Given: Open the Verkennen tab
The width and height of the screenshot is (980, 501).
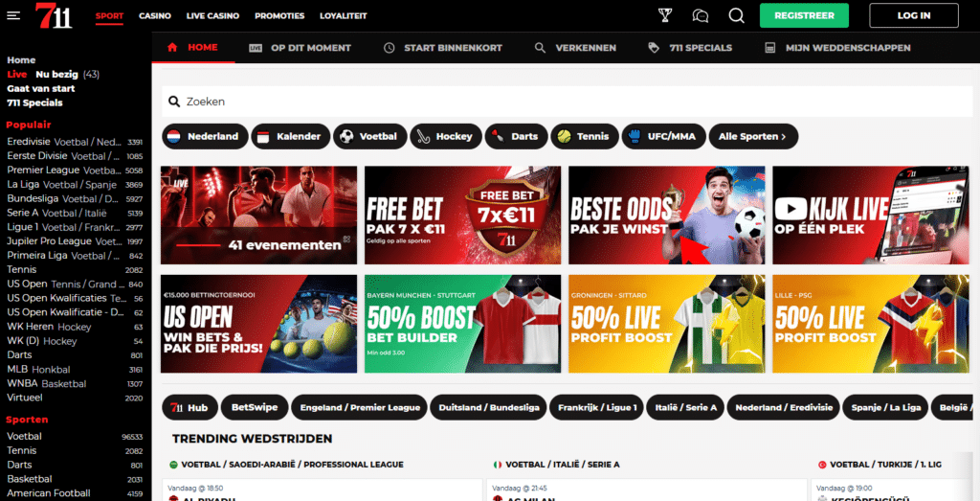Looking at the screenshot, I should coord(575,48).
